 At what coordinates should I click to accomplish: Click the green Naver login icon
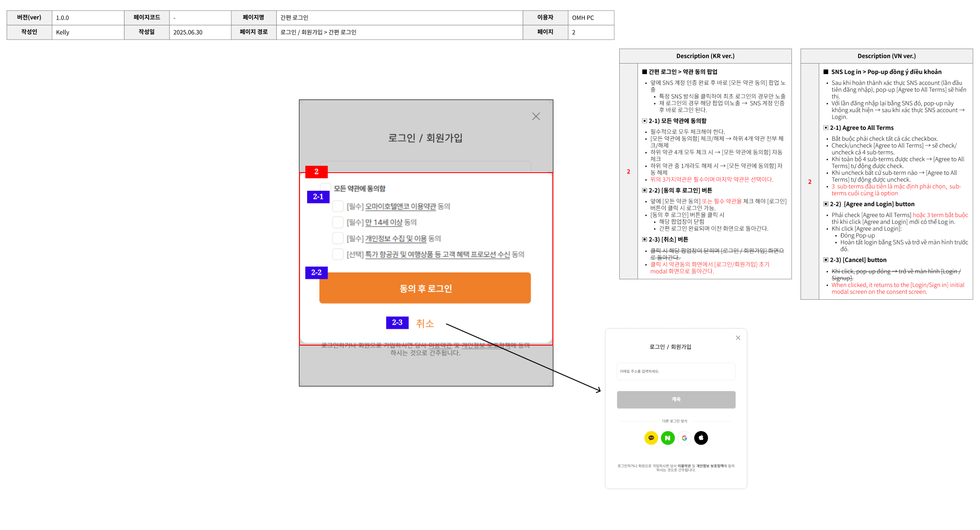tap(667, 438)
